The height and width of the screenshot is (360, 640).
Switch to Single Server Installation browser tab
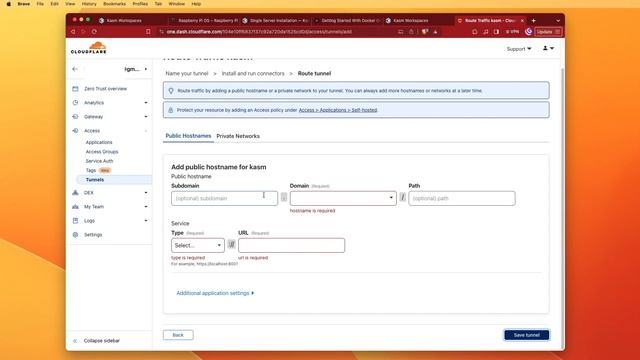click(x=276, y=20)
